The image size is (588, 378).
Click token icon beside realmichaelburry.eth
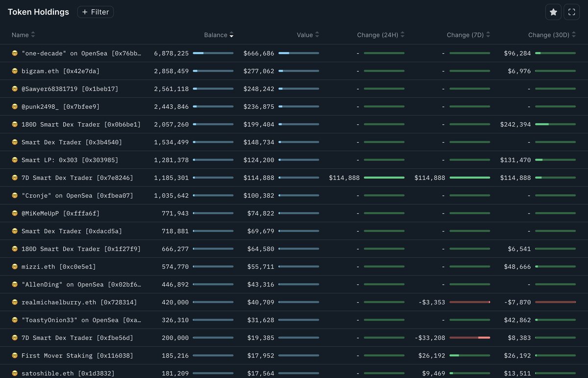coord(15,303)
